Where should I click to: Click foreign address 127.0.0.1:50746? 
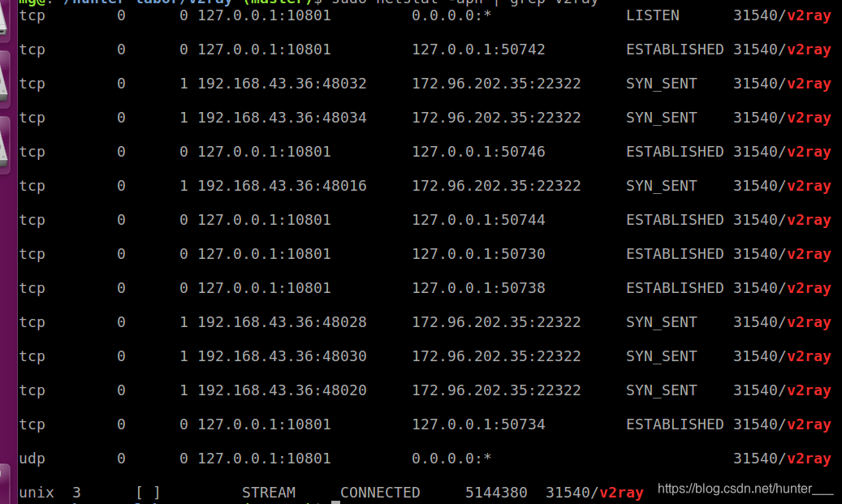(x=478, y=152)
